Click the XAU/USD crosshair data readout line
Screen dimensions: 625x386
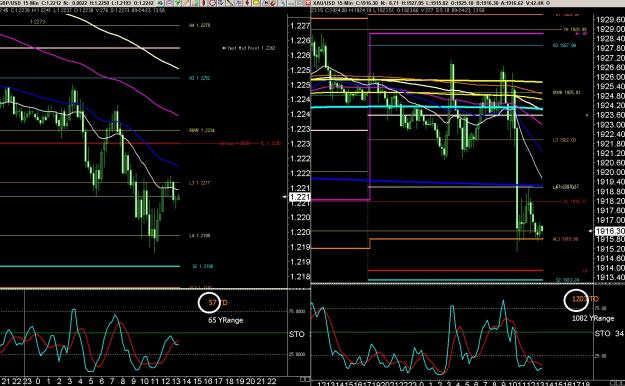click(399, 10)
